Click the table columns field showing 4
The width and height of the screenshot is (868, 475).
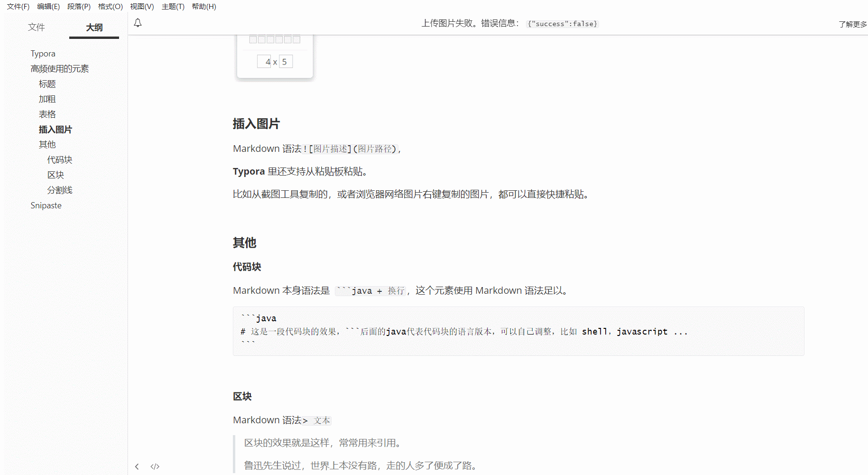pos(264,62)
